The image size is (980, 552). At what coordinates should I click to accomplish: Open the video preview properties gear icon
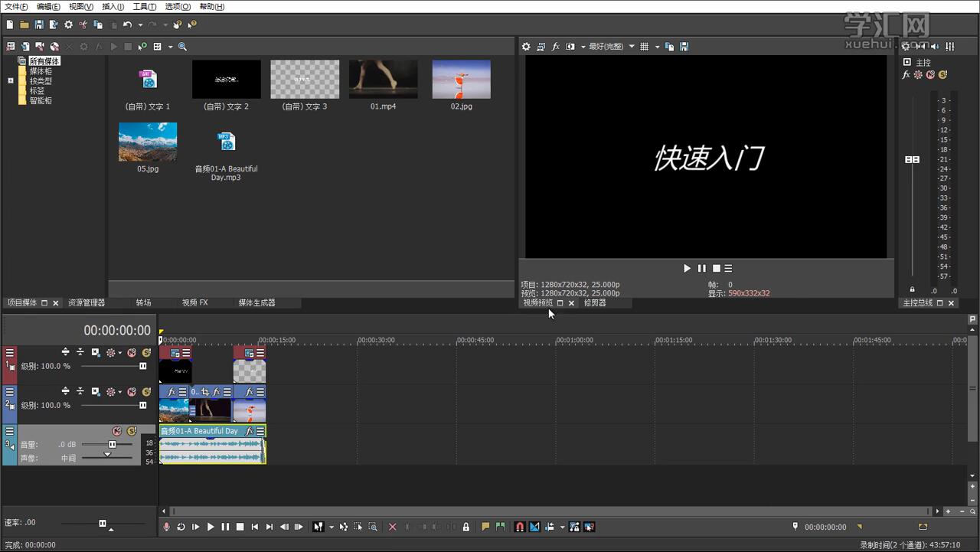526,47
